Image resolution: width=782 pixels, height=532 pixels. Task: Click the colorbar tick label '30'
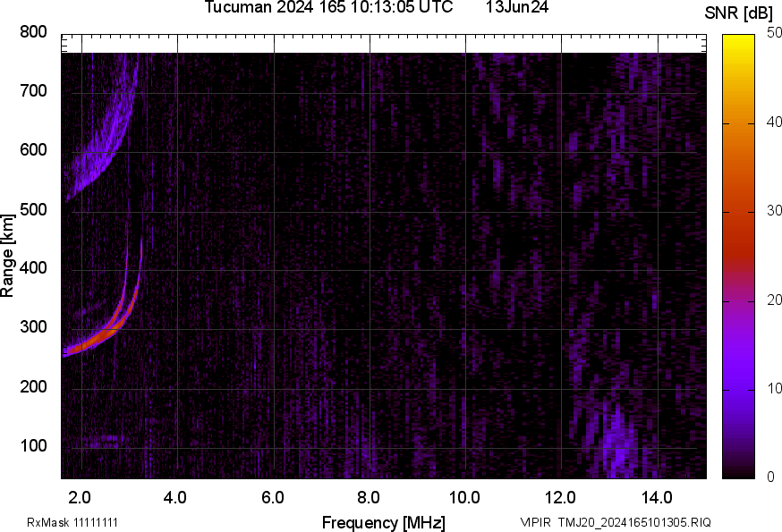775,210
